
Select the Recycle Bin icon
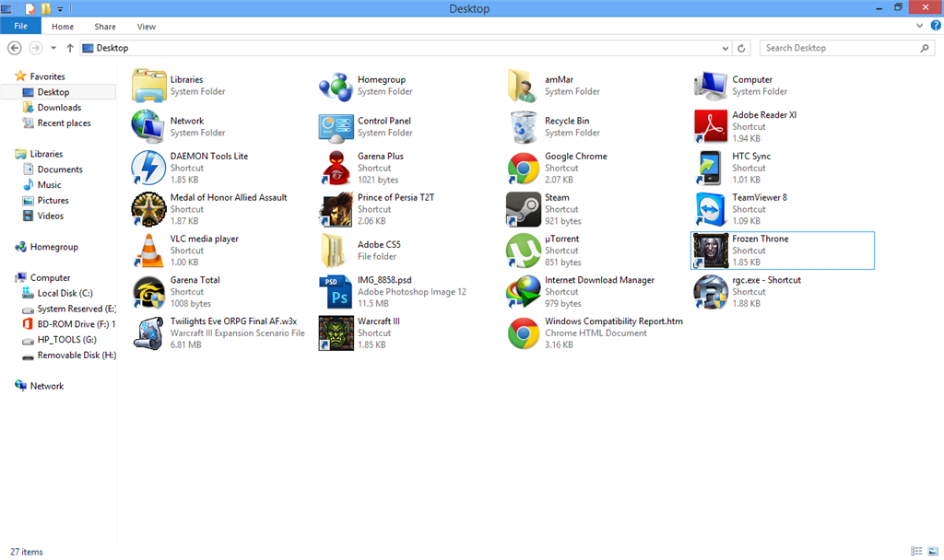pyautogui.click(x=524, y=127)
